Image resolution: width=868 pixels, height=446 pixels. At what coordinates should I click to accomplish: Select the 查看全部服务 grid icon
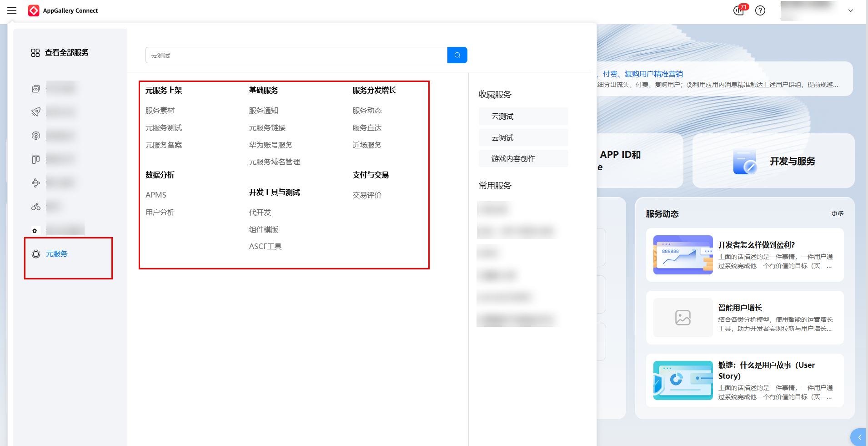[x=35, y=52]
